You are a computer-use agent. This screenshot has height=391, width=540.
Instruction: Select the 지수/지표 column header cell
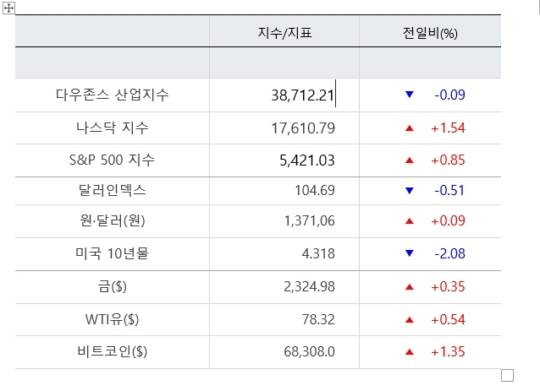284,31
